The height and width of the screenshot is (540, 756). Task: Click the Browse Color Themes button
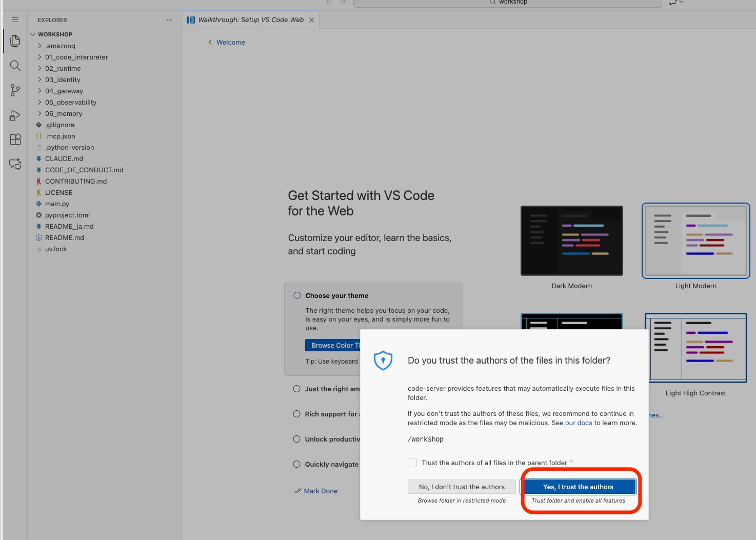click(x=333, y=345)
